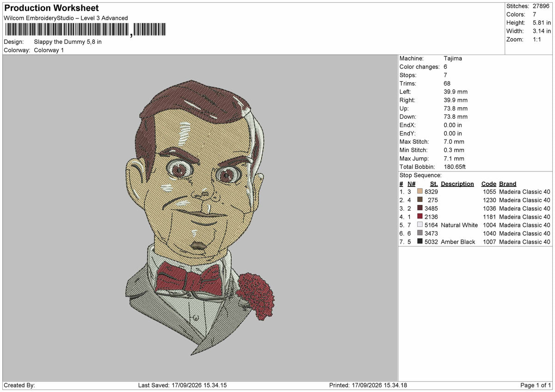The width and height of the screenshot is (555, 392).
Task: Click the 'Natural White' description
Action: point(459,225)
